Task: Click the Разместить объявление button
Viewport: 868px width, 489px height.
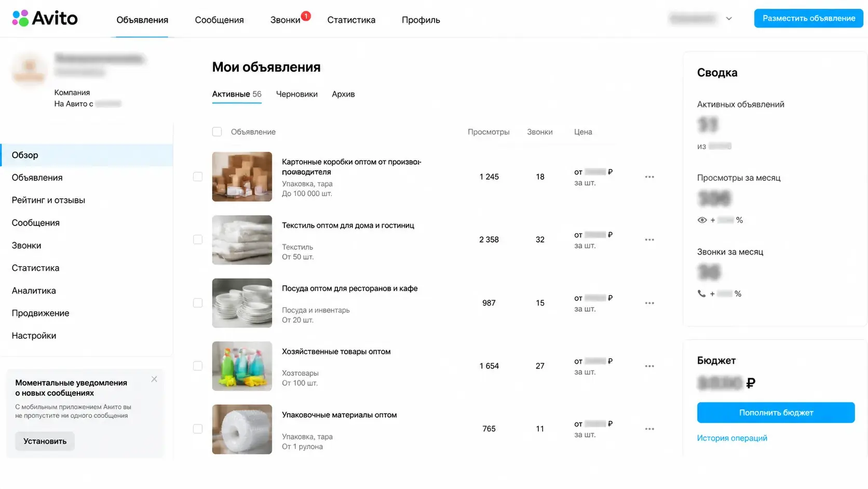Action: coord(808,18)
